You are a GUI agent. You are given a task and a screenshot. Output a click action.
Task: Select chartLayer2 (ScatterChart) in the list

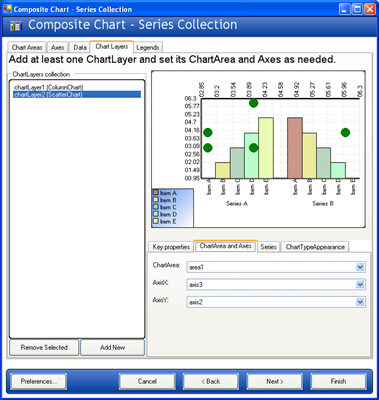click(77, 94)
